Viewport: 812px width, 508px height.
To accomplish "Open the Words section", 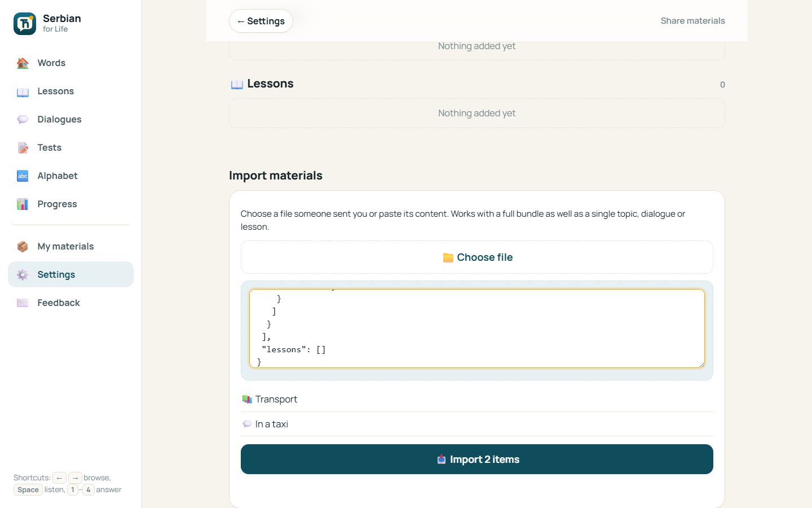I will point(70,63).
